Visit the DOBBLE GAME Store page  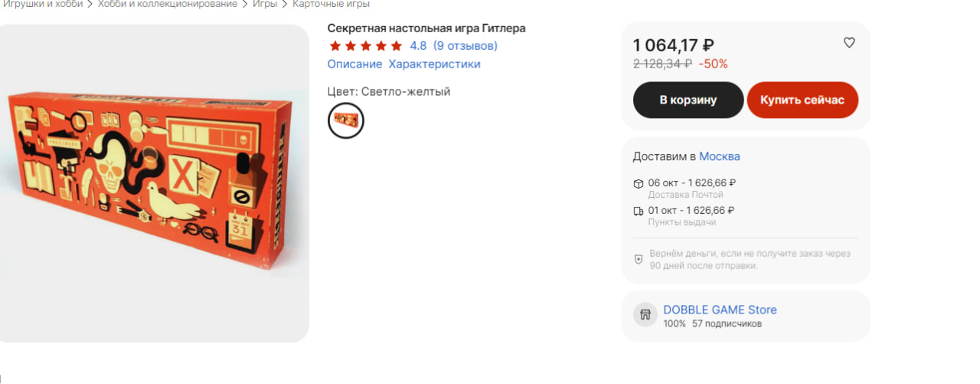(720, 310)
